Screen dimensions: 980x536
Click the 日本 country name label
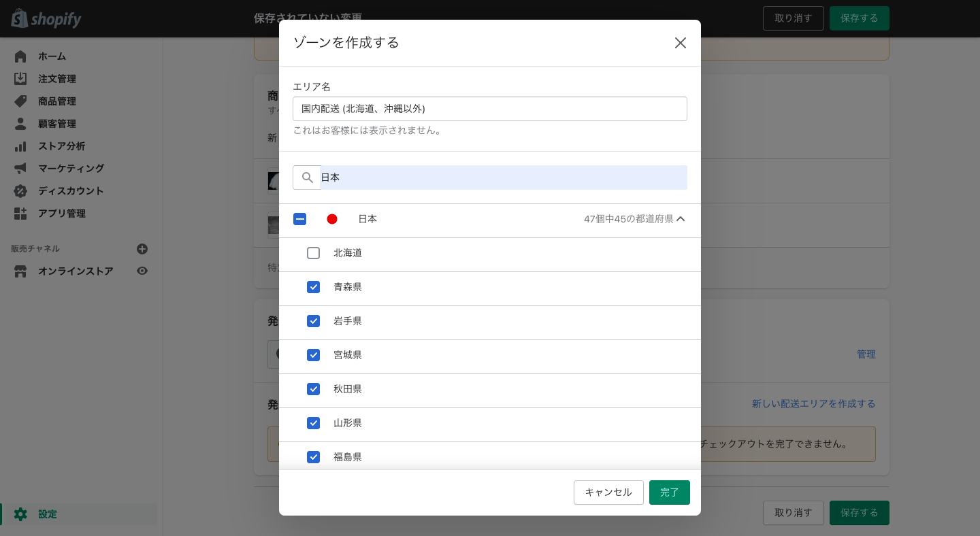point(367,219)
